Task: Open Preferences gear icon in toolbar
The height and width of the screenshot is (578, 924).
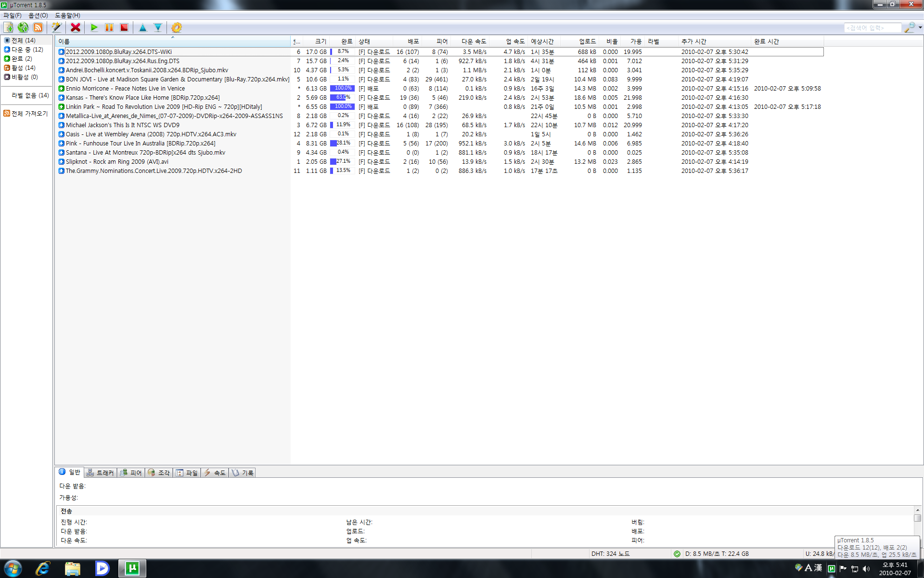Action: point(177,27)
